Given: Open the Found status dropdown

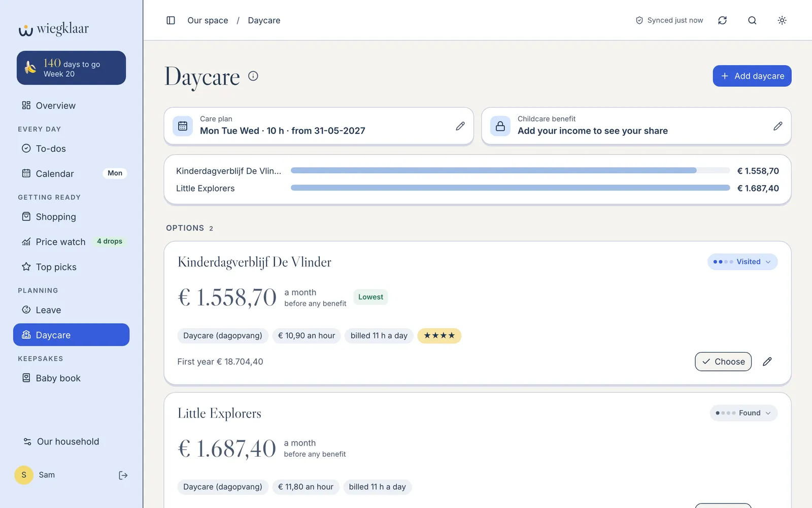Looking at the screenshot, I should click(743, 413).
